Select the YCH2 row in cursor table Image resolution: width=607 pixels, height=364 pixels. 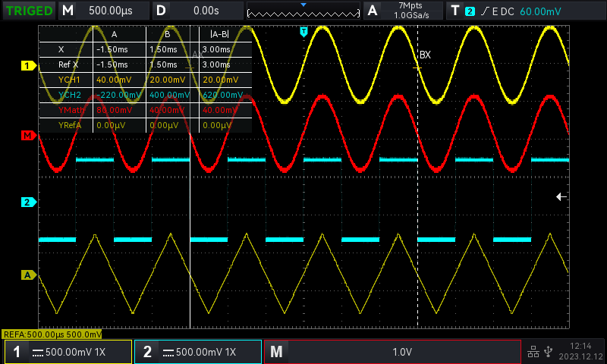146,95
